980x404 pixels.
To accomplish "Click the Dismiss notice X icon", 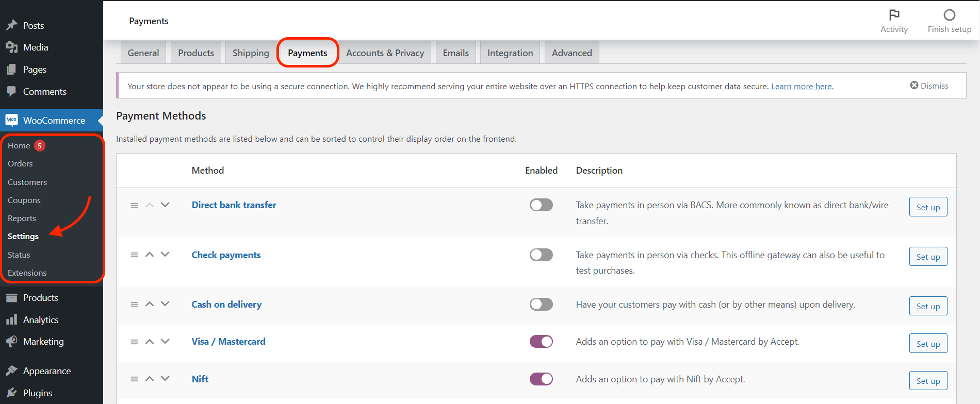I will coord(914,85).
